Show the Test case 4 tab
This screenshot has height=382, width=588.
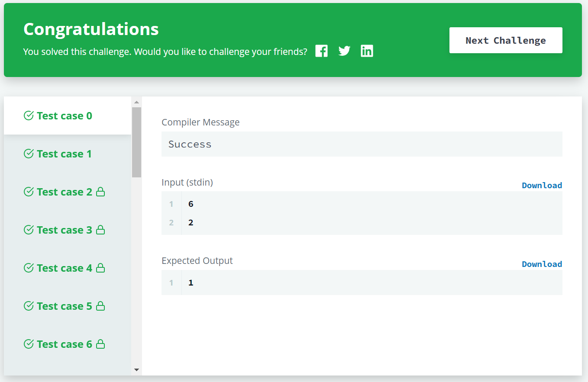tap(68, 268)
